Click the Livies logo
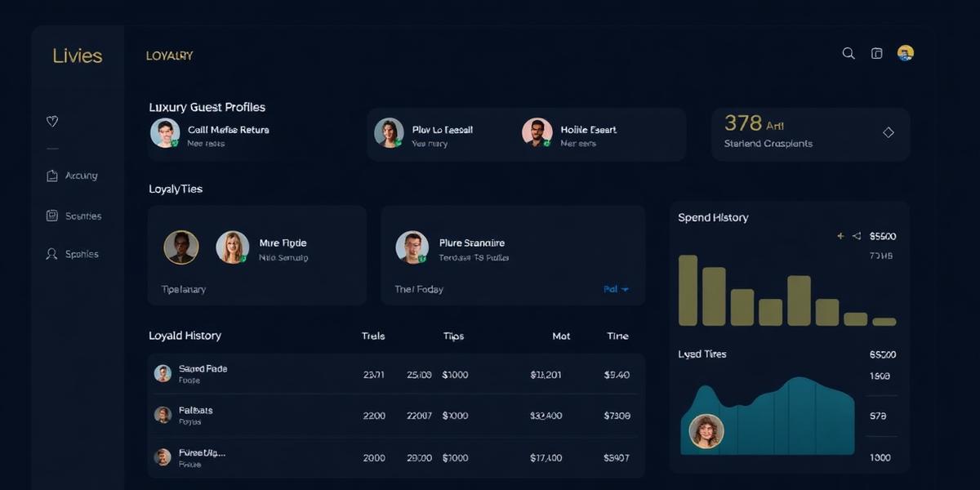The height and width of the screenshot is (490, 980). pos(78,56)
